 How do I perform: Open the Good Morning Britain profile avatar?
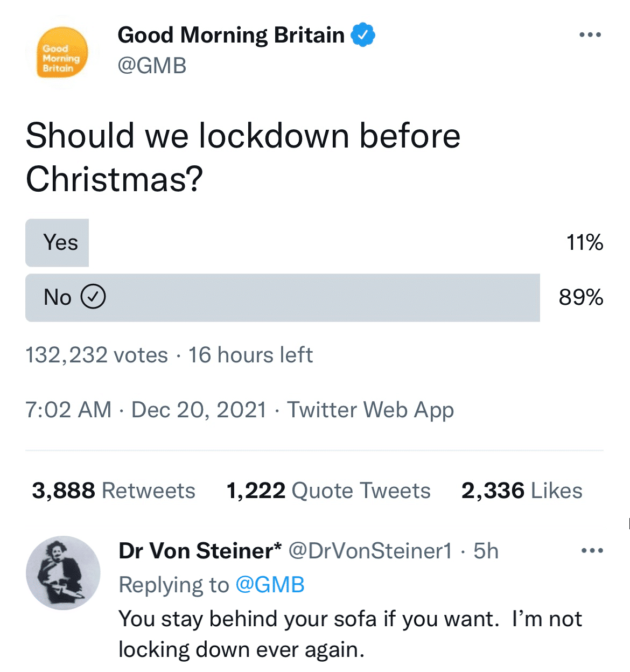62,53
